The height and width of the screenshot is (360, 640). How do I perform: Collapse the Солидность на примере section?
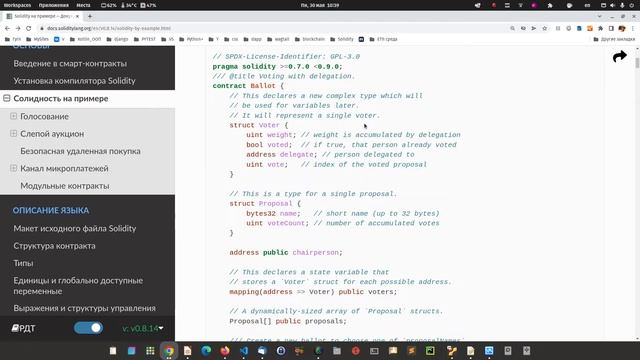(x=7, y=98)
